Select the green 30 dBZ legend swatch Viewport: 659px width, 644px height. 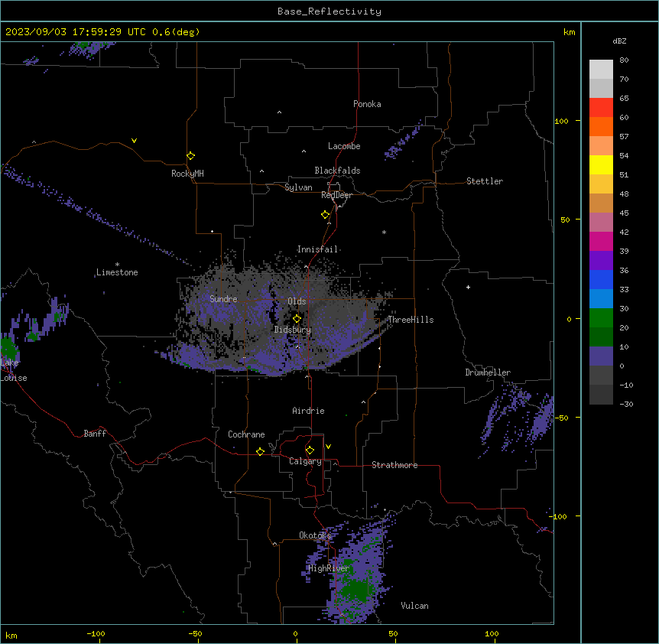coord(601,318)
